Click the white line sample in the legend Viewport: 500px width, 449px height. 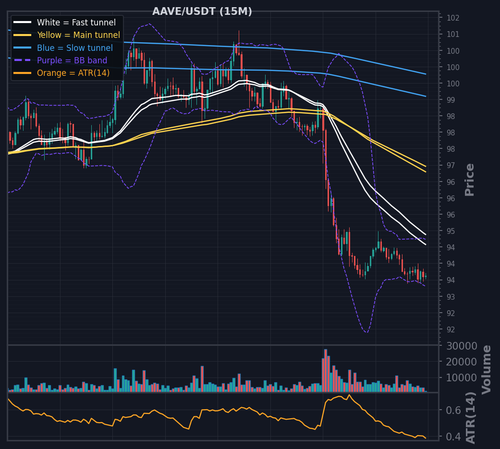pyautogui.click(x=22, y=22)
